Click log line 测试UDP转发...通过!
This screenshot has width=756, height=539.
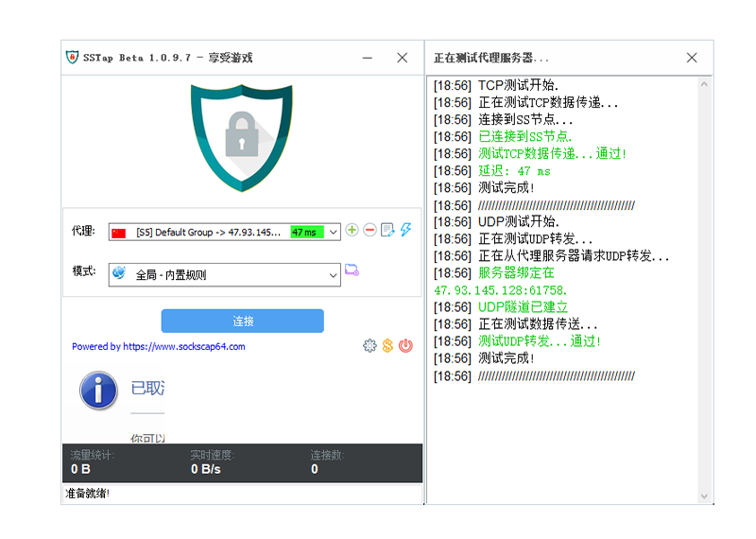pos(540,341)
